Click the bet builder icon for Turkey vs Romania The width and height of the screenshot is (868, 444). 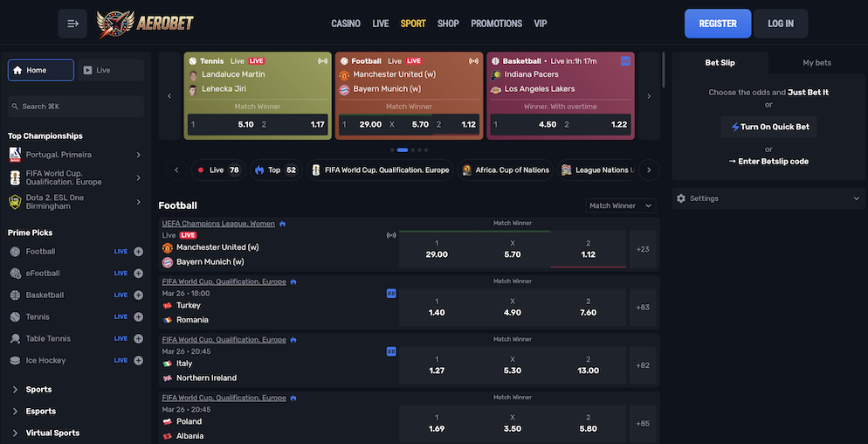(x=391, y=293)
